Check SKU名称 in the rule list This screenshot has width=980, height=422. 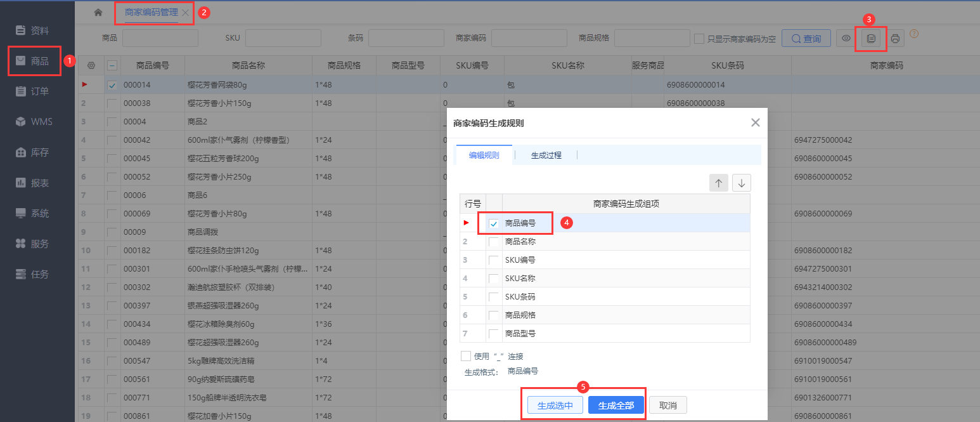coord(494,279)
